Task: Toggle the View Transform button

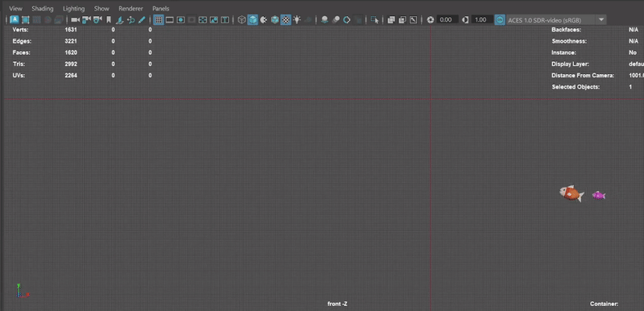Action: (499, 19)
